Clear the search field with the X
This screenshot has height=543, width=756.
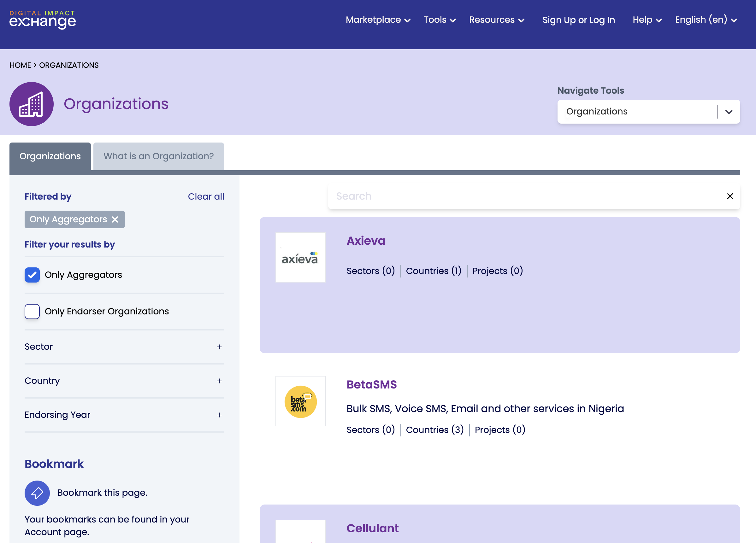(730, 196)
